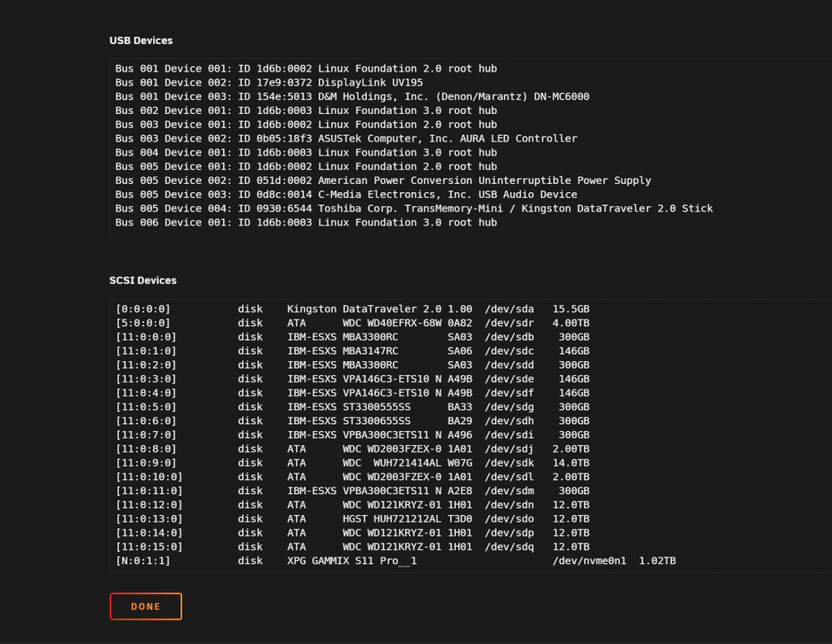Click the WD40EFRX /dev/sdr 4.00TB row
The height and width of the screenshot is (644, 832).
[353, 323]
